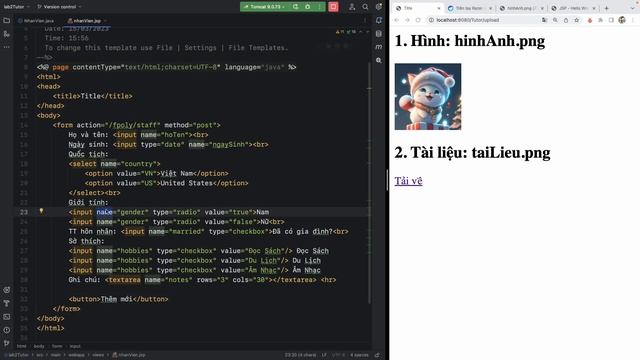Toggle read-only lock icon in IDE status bar
Image resolution: width=640 pixels, height=360 pixels.
377,355
